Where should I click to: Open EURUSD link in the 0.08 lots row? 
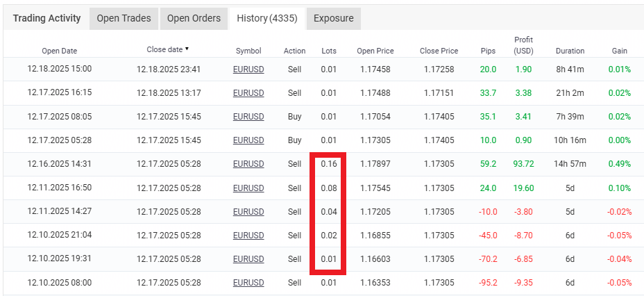coord(248,188)
